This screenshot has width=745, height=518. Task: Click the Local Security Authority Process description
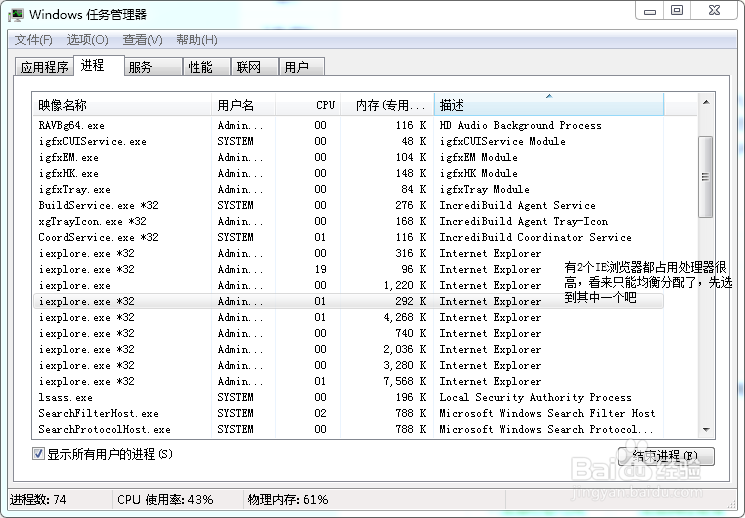point(535,397)
